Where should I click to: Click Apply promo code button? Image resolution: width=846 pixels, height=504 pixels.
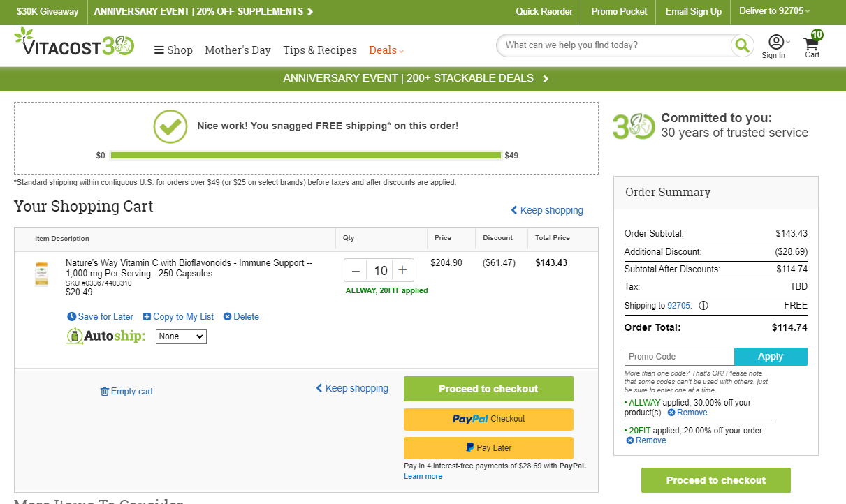771,357
